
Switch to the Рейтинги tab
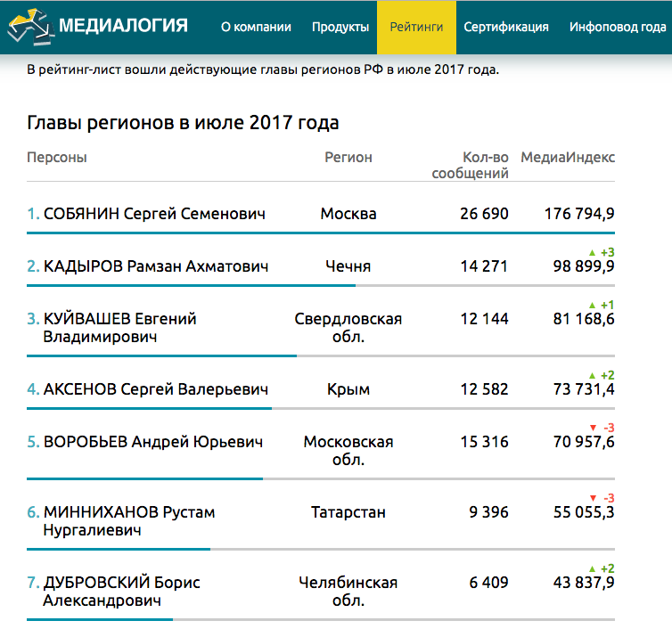416,27
